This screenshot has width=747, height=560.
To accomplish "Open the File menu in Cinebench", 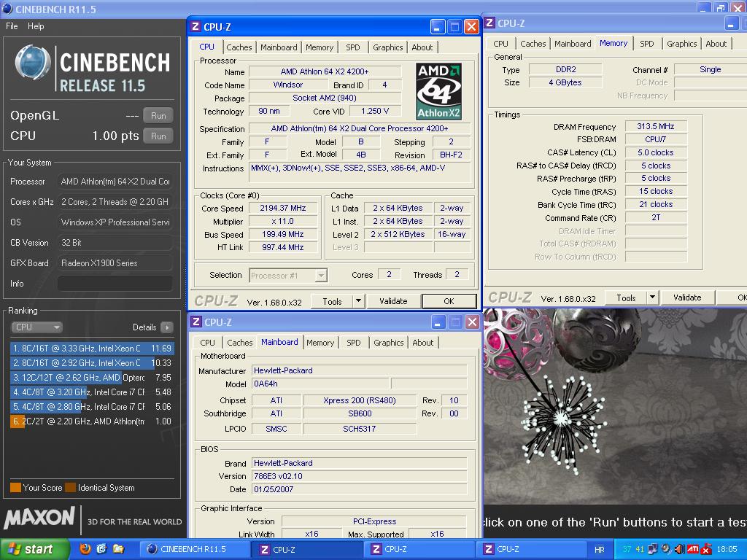I will pos(12,26).
